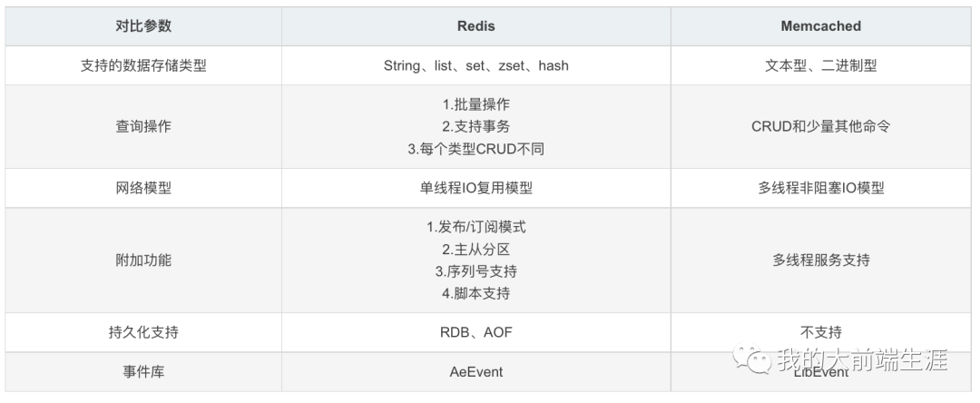Select the 文本型、二进制型 cell
Screen dimensions: 980x403
tap(821, 65)
